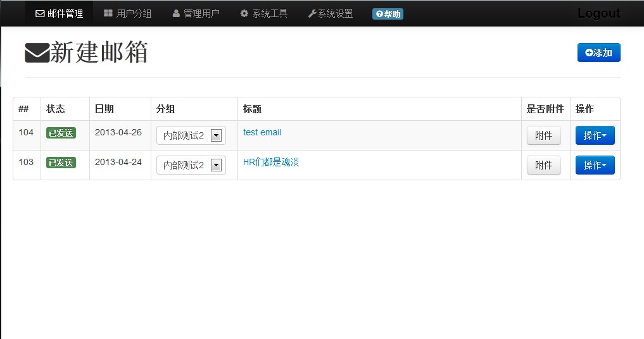
Task: Open the 'test email' link
Action: click(262, 132)
